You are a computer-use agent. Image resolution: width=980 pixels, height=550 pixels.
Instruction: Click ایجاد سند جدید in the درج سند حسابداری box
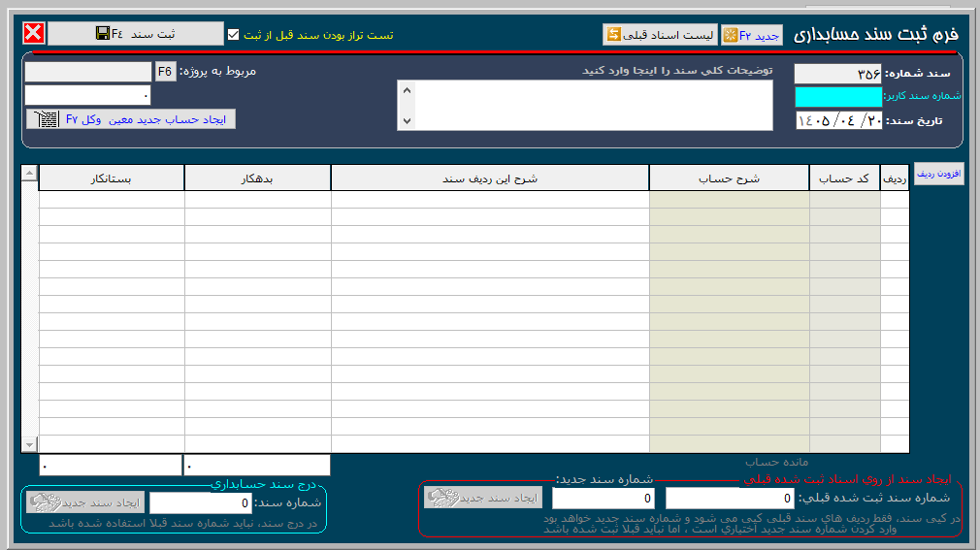[85, 502]
